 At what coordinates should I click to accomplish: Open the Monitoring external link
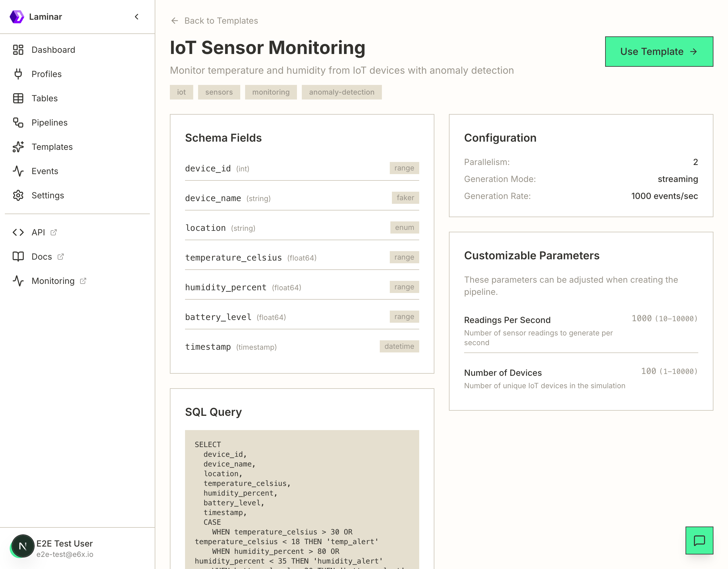point(53,281)
